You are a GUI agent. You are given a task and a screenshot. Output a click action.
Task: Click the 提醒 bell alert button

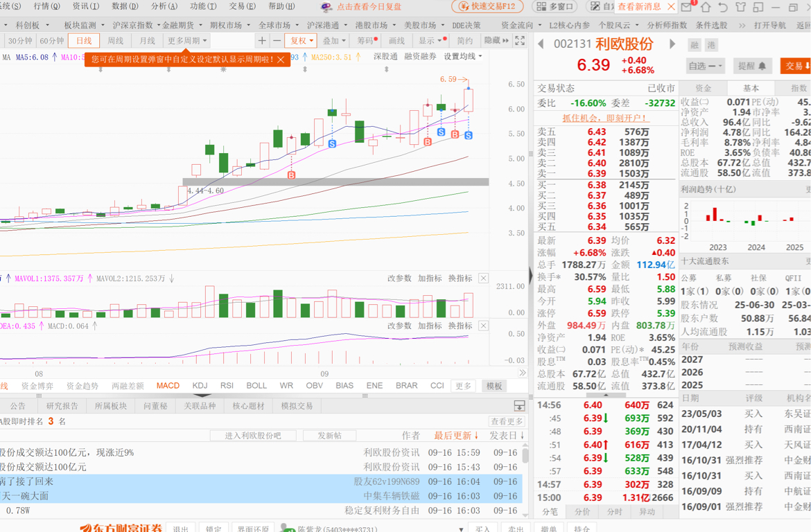click(x=751, y=66)
